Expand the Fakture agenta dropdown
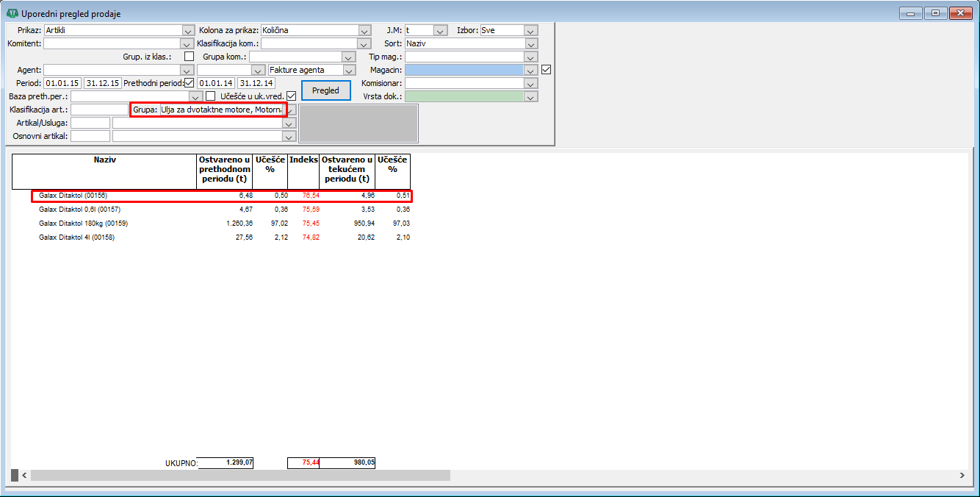 350,71
